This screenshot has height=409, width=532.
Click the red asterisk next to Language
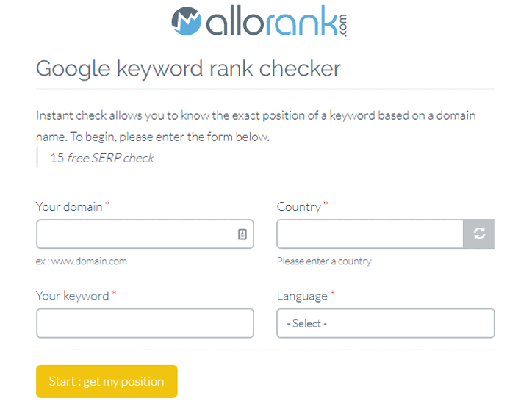tap(332, 294)
